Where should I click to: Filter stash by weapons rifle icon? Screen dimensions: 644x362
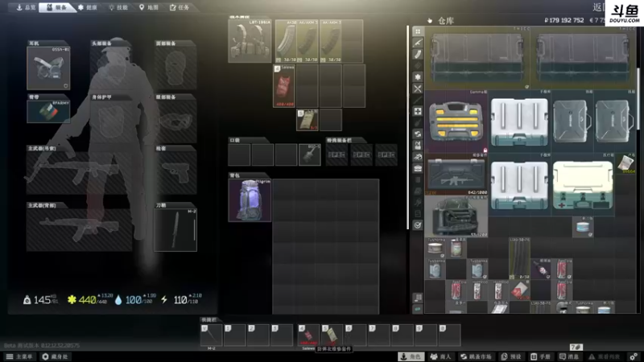tap(418, 43)
